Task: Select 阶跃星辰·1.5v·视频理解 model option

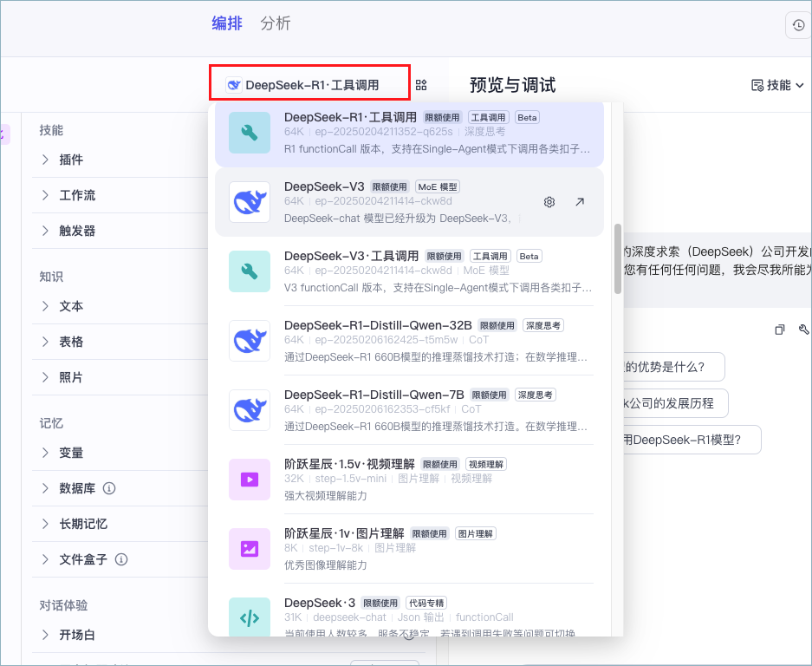Action: tap(409, 480)
